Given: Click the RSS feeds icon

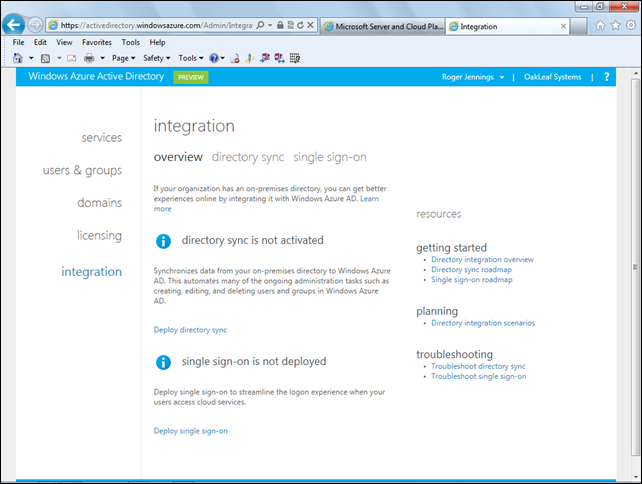Looking at the screenshot, I should pyautogui.click(x=45, y=58).
